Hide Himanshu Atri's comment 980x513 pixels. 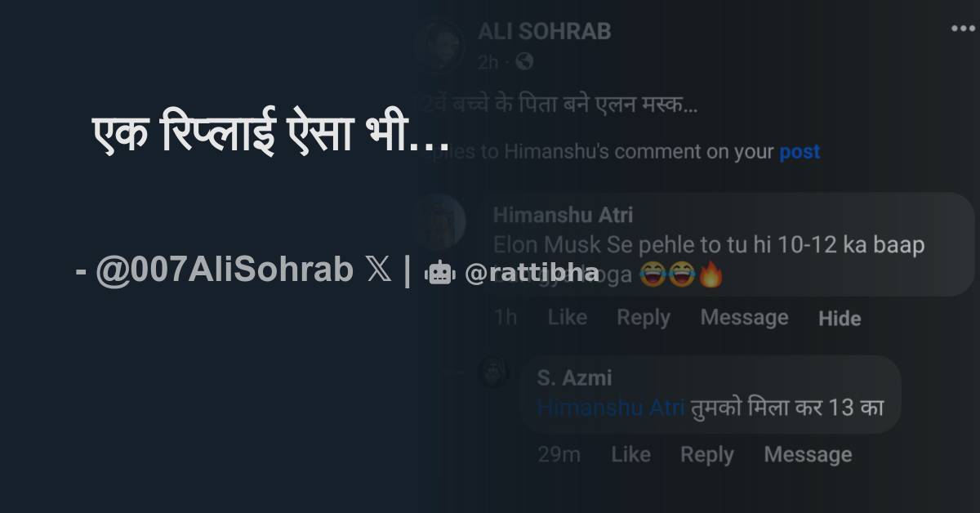click(839, 319)
